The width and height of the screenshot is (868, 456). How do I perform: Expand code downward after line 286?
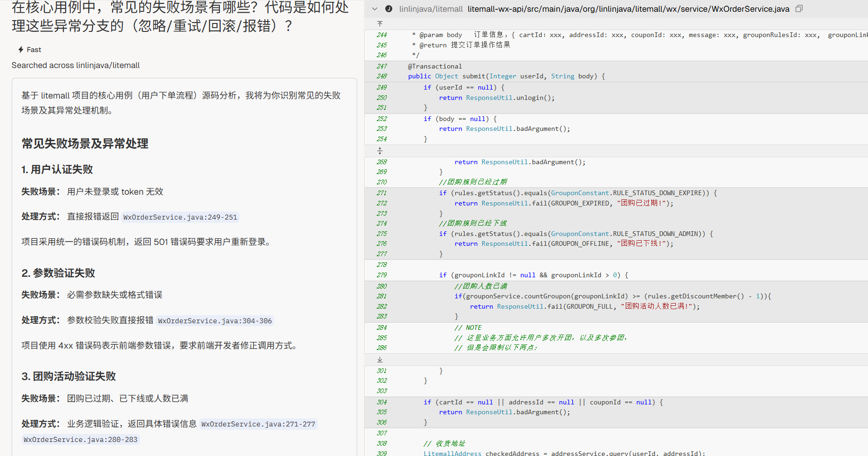pos(380,359)
